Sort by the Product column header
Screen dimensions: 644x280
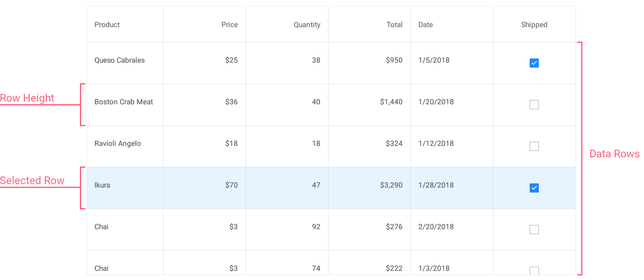coord(125,24)
